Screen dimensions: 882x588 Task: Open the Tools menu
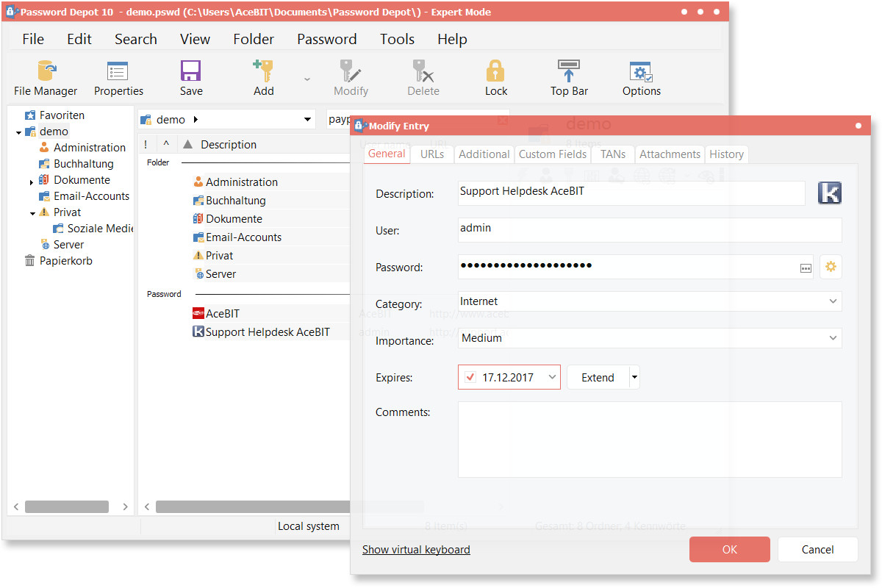[x=397, y=39]
